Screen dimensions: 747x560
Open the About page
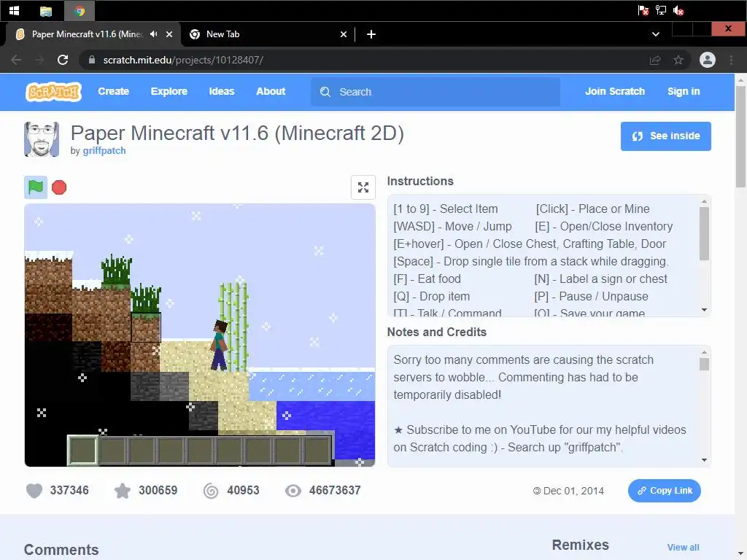point(271,91)
